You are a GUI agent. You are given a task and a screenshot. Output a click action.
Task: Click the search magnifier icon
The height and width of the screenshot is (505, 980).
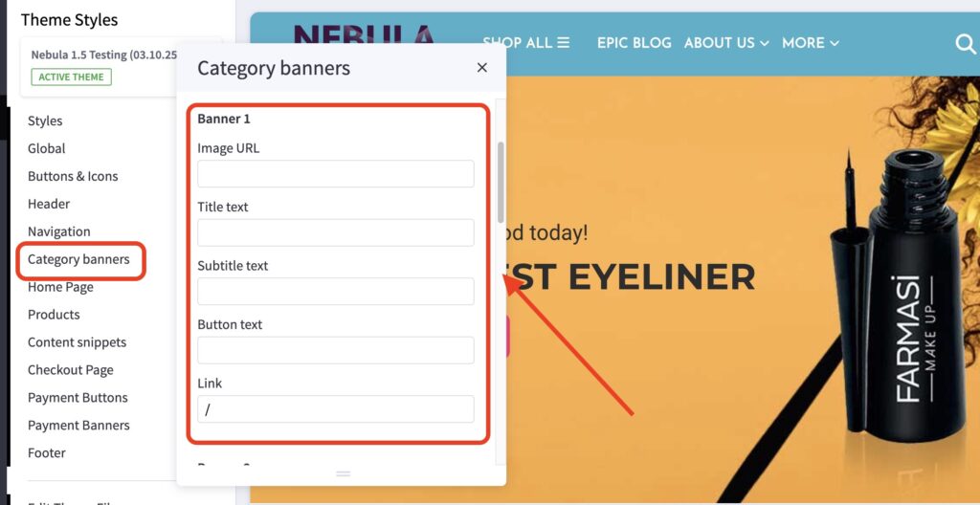tap(965, 43)
